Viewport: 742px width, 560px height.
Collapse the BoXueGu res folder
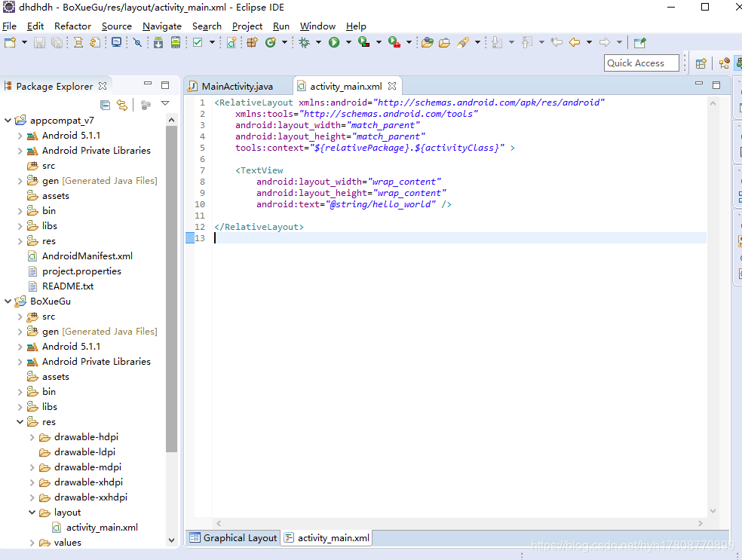pos(20,422)
